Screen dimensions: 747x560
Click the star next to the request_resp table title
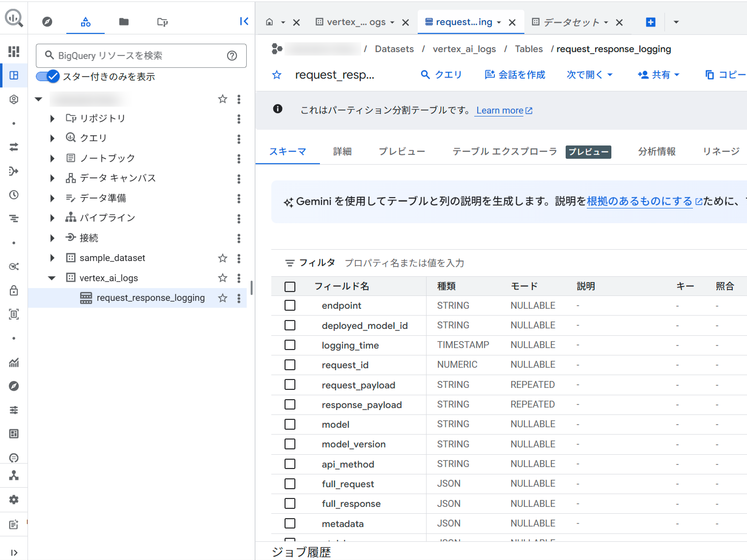pos(277,75)
